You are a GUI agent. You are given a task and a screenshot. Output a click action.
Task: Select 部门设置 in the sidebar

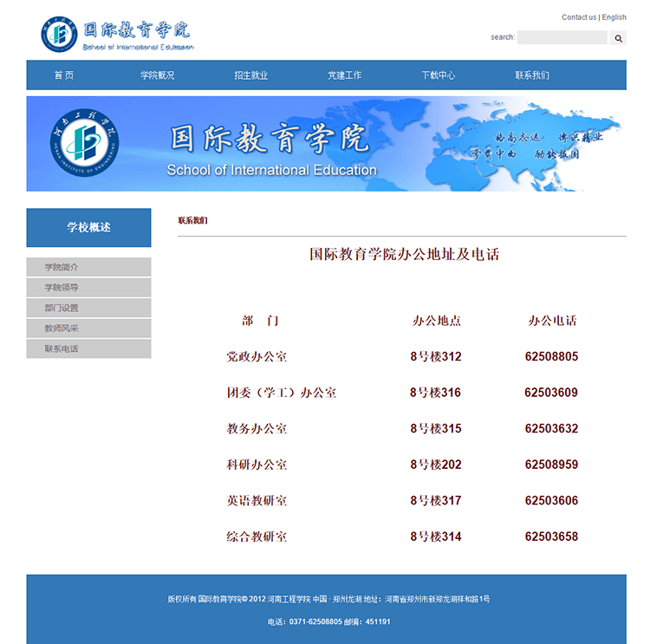(88, 308)
